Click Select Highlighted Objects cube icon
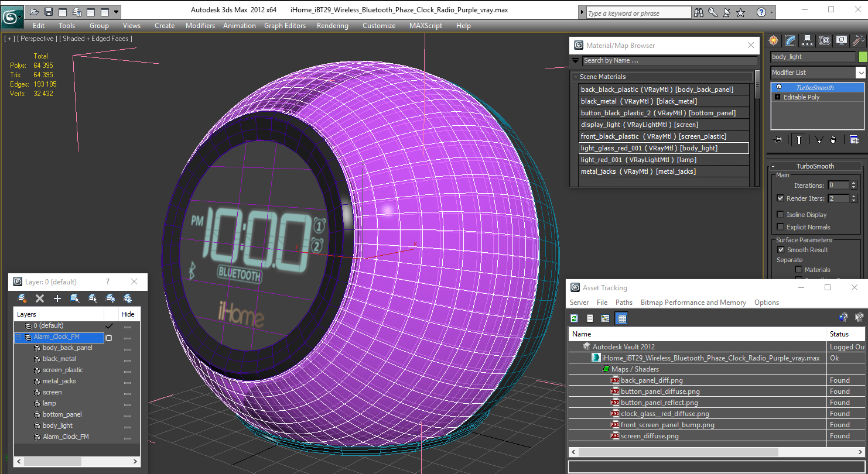Viewport: 868px width, 474px height. (x=75, y=298)
